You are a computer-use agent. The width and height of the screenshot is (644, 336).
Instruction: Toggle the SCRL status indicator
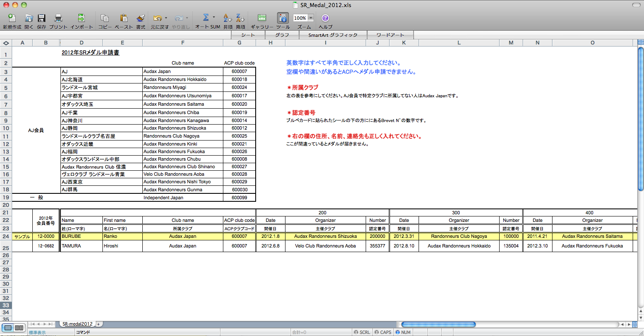coord(362,332)
